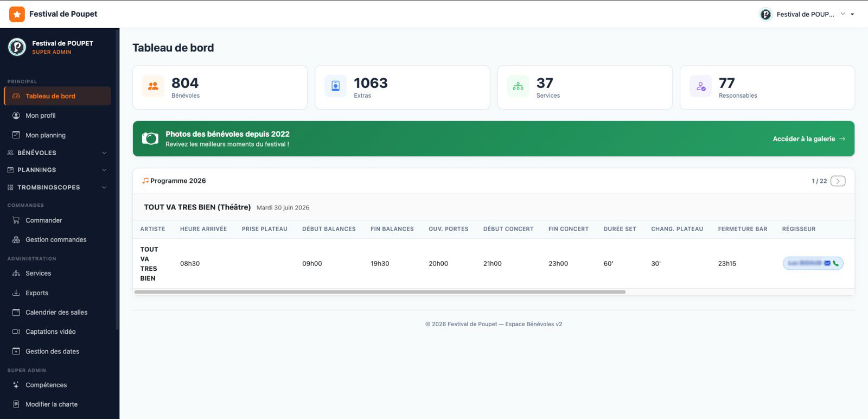Click the 08h30 arrival time cell
Image resolution: width=868 pixels, height=419 pixels.
[x=190, y=264]
